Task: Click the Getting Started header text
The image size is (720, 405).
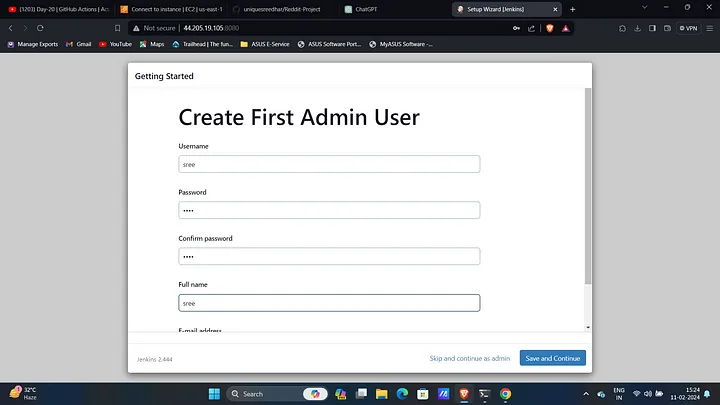Action: point(164,76)
